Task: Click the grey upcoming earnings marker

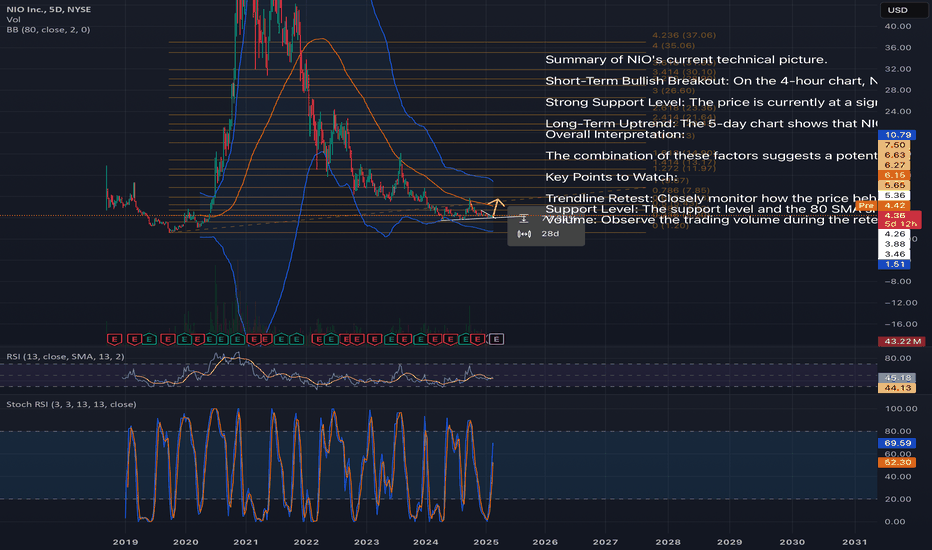Action: tap(496, 340)
